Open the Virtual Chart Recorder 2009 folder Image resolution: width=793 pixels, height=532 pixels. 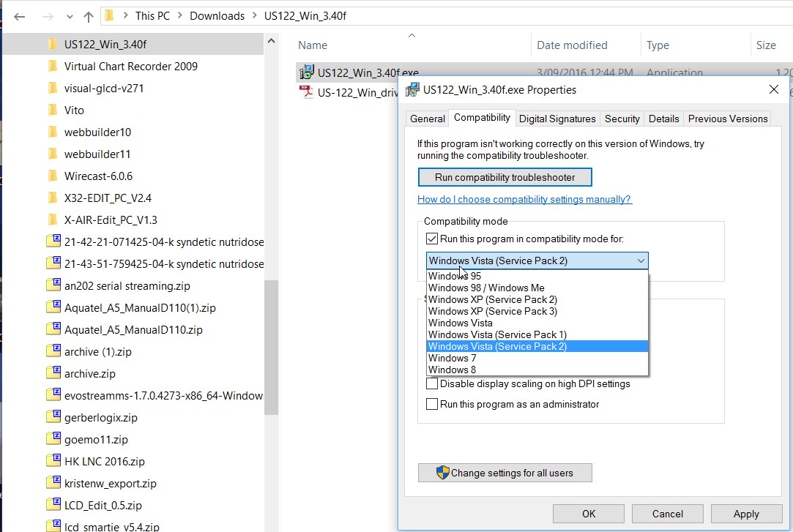click(130, 66)
